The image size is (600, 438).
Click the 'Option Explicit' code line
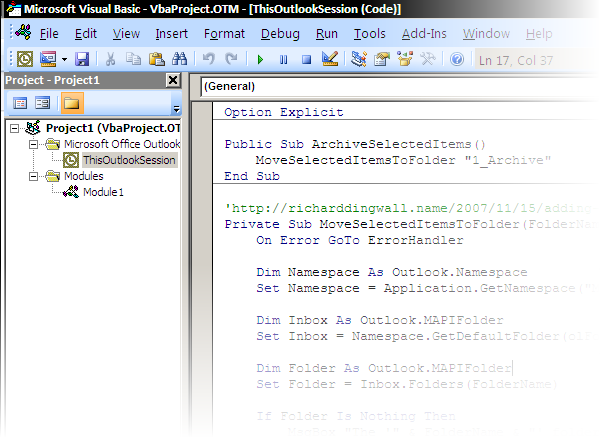tap(284, 112)
